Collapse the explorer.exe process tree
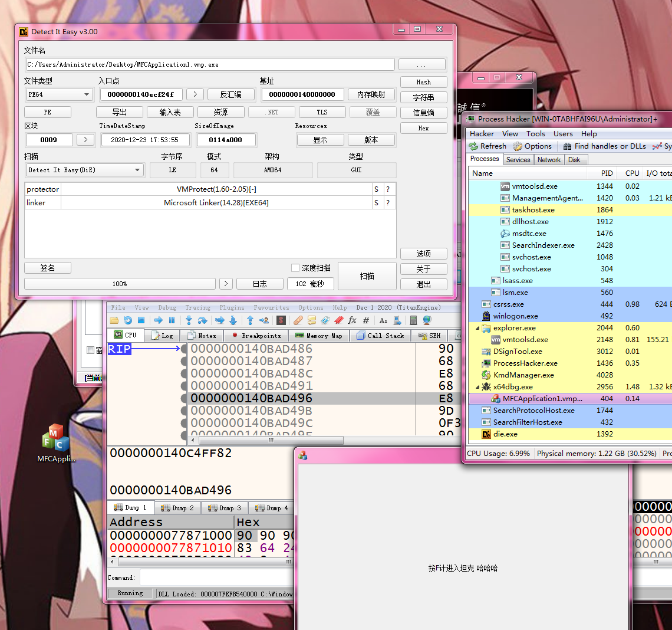The height and width of the screenshot is (630, 672). [478, 328]
